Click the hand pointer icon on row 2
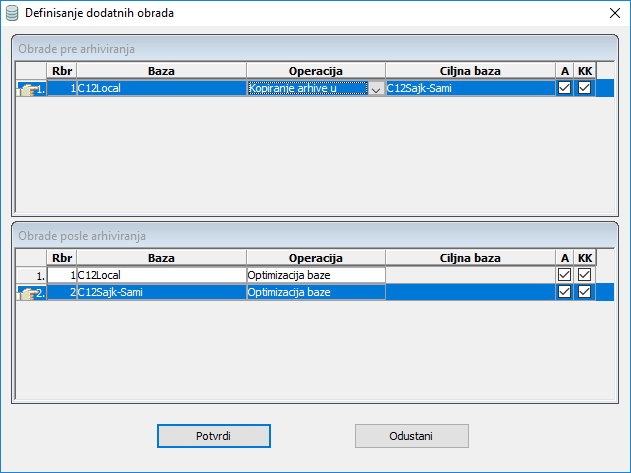The image size is (631, 473). (31, 292)
